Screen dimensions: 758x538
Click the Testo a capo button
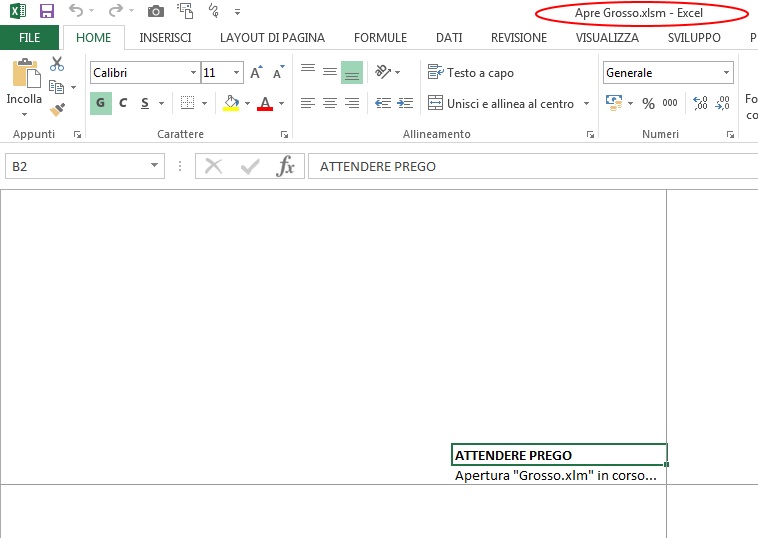coord(471,73)
